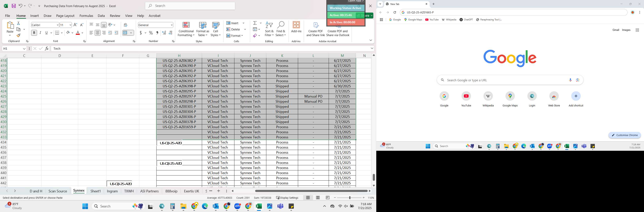
Task: Open the font size dropdown showing 11
Action: coord(70,25)
